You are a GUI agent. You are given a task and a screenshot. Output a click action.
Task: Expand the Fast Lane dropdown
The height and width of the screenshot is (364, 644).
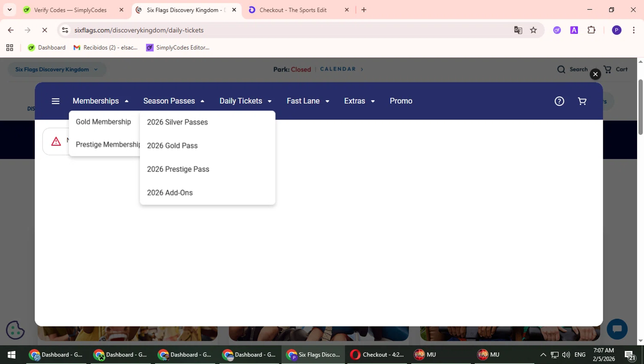pyautogui.click(x=308, y=101)
